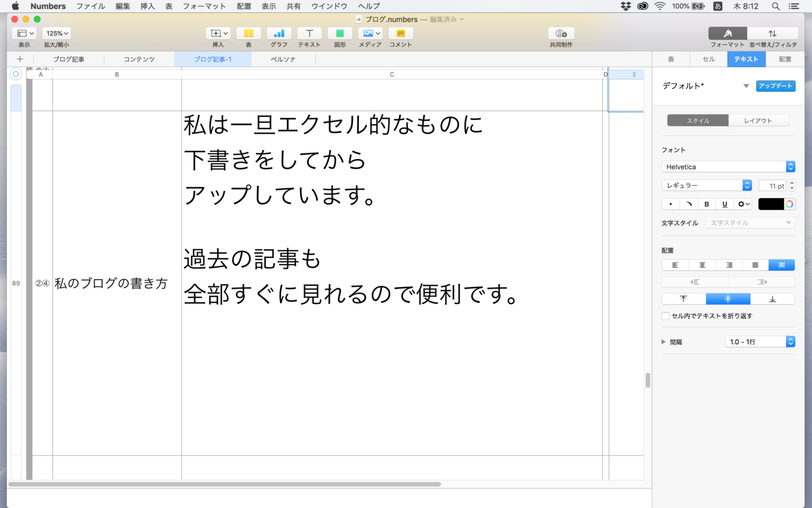812x508 pixels.
Task: Switch to the コンテンツ sheet tab
Action: click(x=139, y=59)
